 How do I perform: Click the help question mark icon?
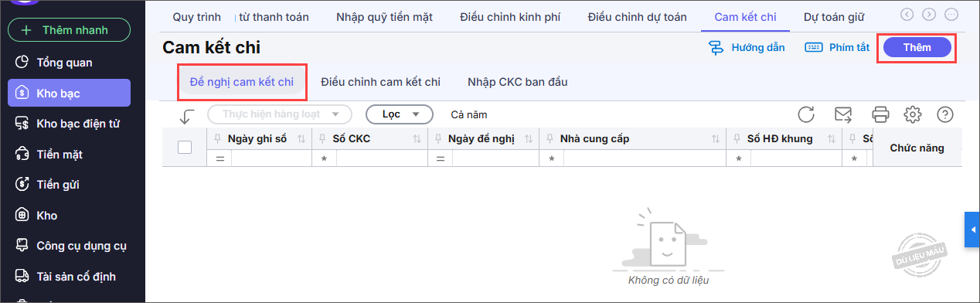pyautogui.click(x=944, y=114)
